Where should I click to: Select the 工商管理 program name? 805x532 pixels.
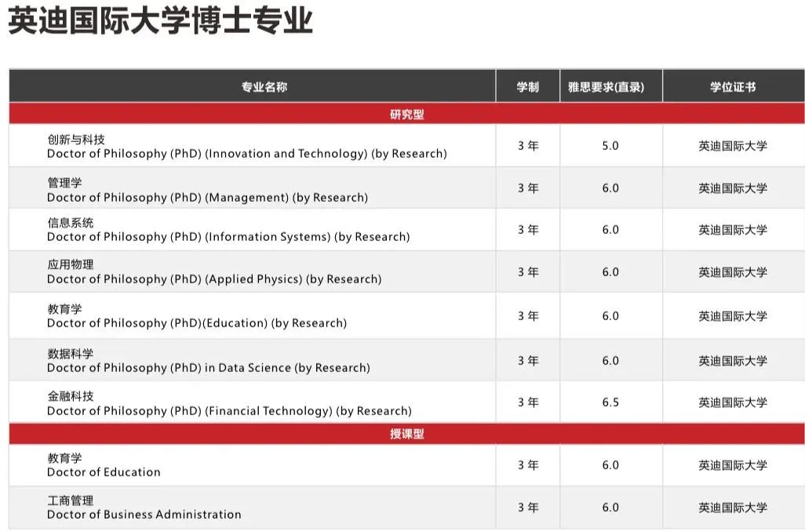pos(71,501)
